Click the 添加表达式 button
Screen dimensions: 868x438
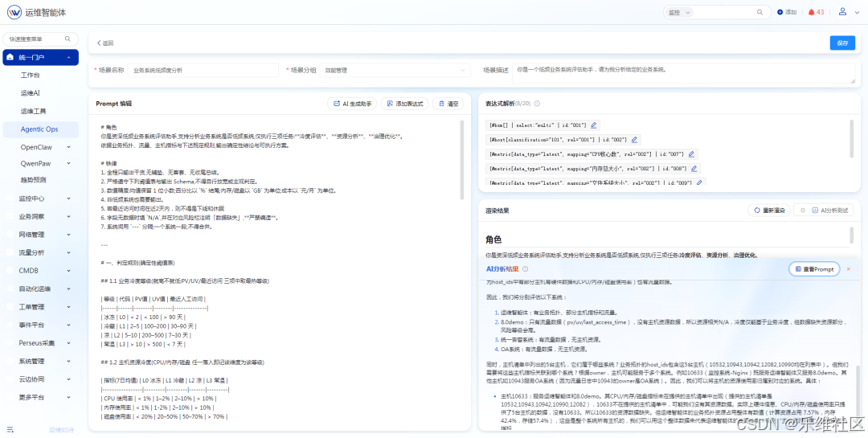tap(404, 104)
